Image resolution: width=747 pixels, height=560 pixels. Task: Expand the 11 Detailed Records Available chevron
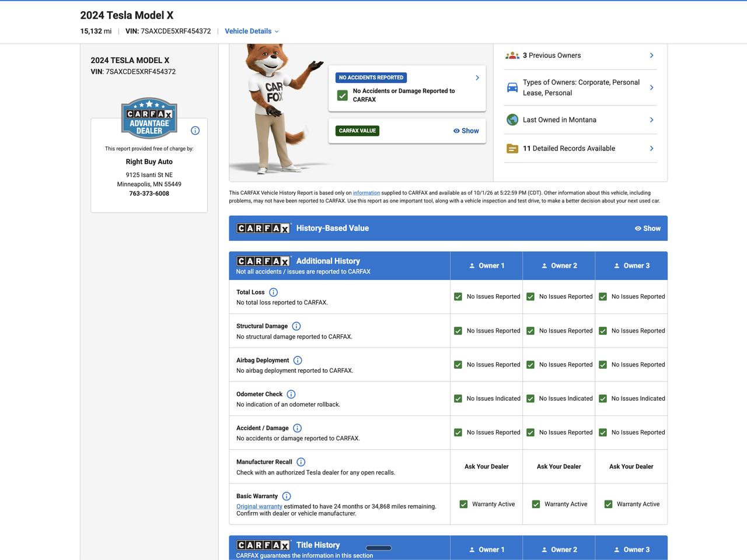(x=652, y=149)
